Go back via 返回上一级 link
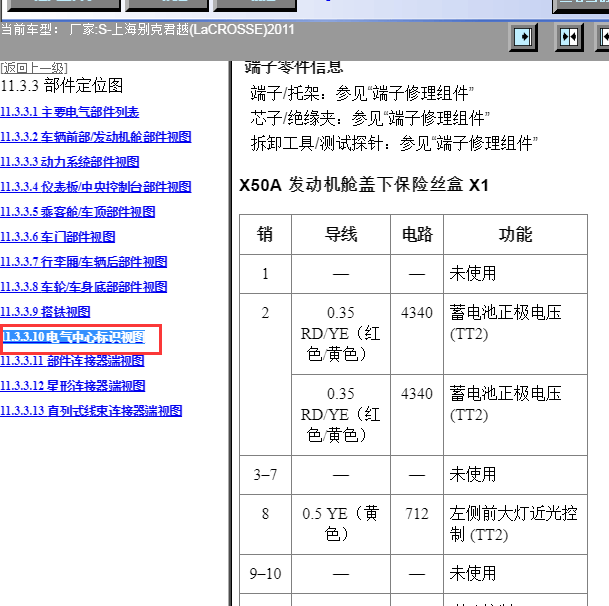This screenshot has height=606, width=609. click(34, 68)
